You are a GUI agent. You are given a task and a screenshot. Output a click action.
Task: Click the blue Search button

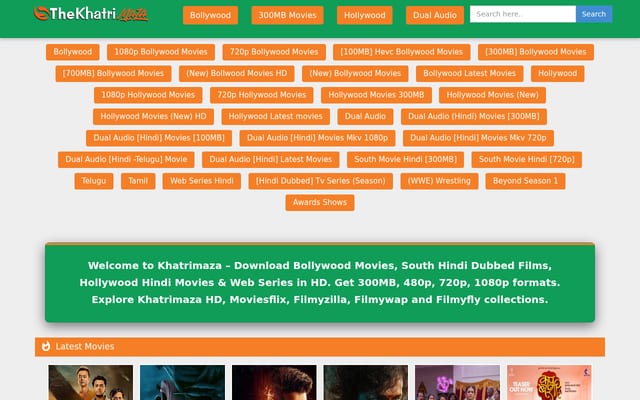coord(594,14)
